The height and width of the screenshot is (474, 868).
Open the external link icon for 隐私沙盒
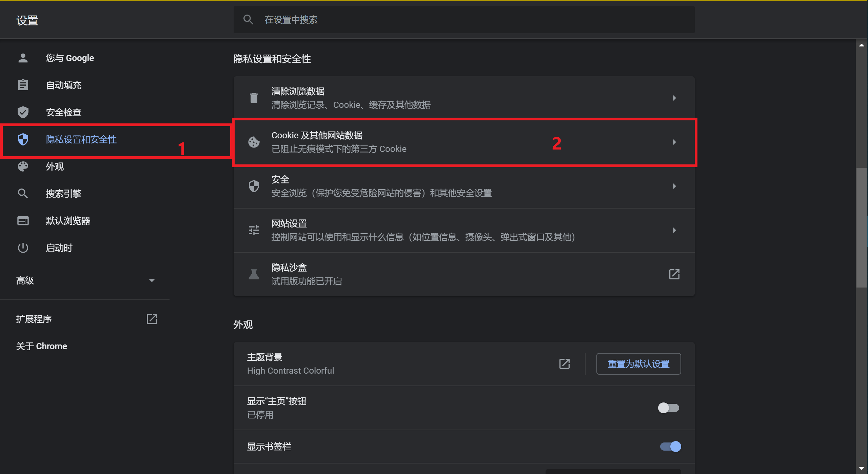(x=674, y=274)
